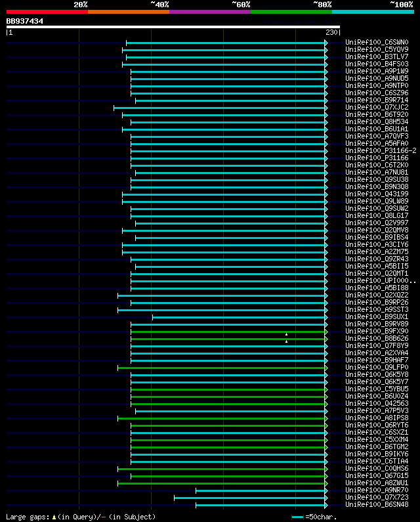The height and width of the screenshot is (522, 420).
Task: Open hit UniRef100_A9P1W9
Action: [x=377, y=72]
